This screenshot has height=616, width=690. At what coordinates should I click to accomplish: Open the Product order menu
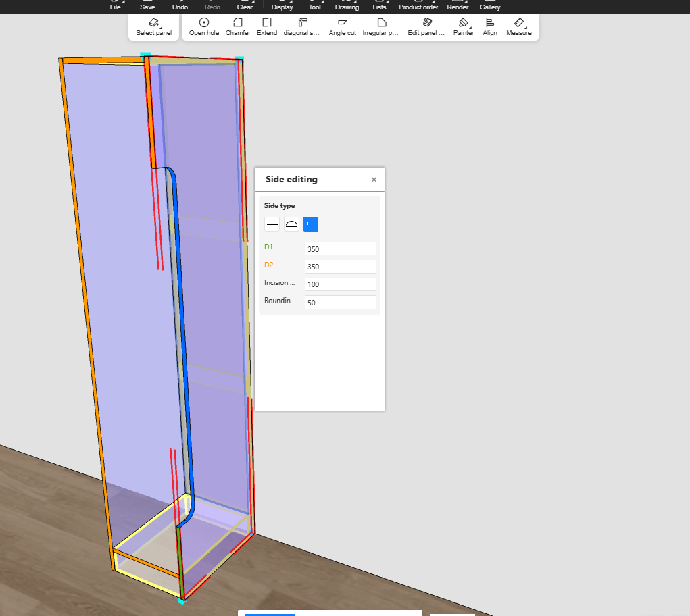418,6
